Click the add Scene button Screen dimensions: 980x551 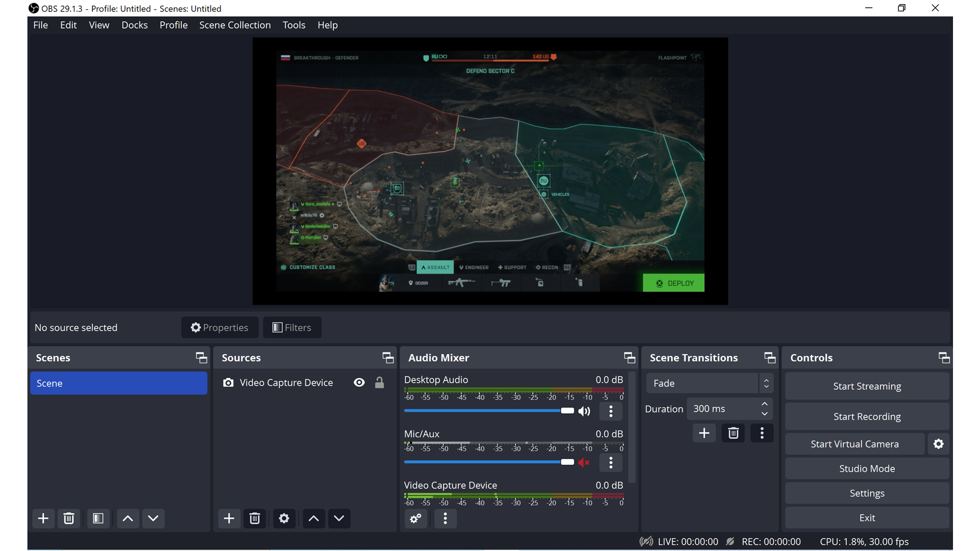tap(42, 518)
